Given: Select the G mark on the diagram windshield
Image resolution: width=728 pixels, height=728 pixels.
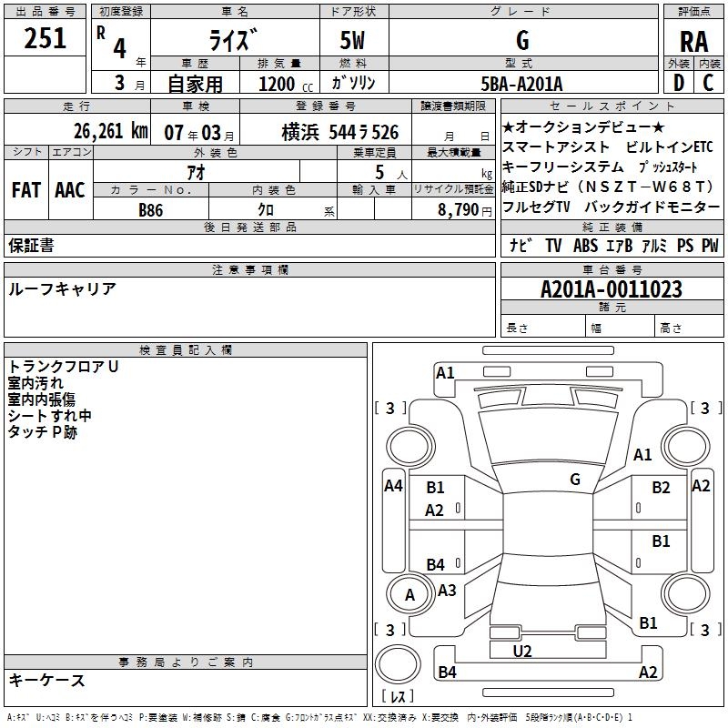Looking at the screenshot, I should (574, 479).
